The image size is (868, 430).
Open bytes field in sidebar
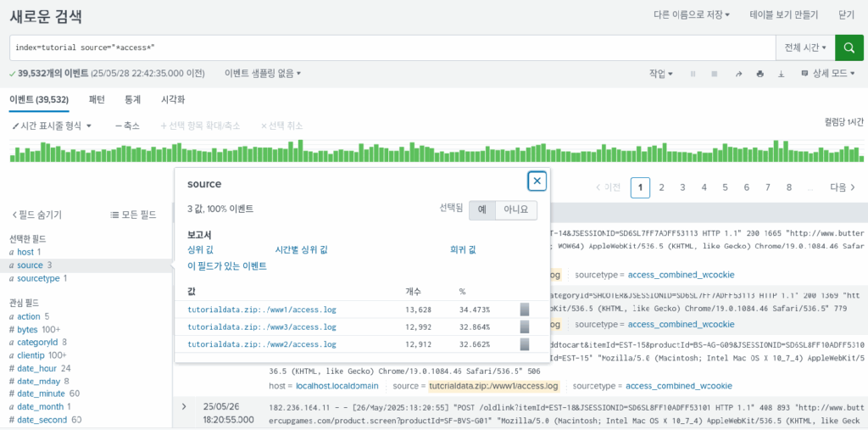27,330
